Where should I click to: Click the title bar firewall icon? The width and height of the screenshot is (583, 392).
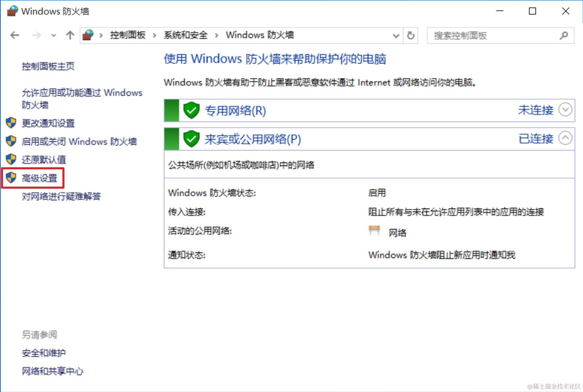click(x=12, y=11)
